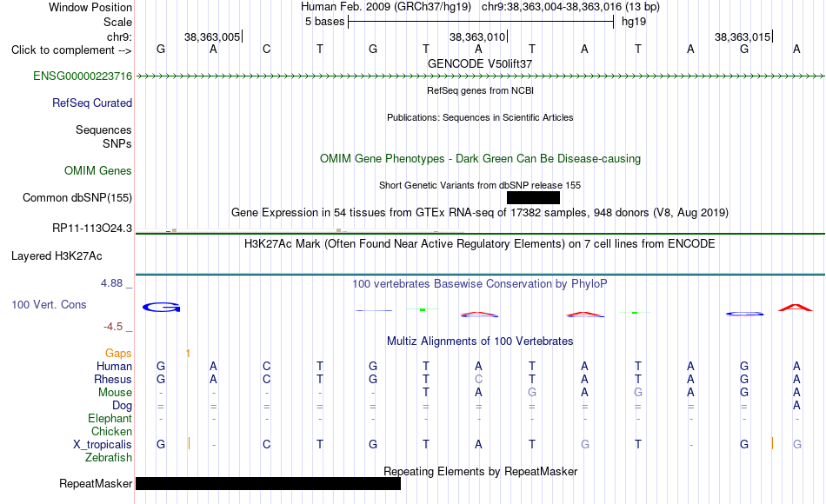Screen dimensions: 826x504
Task: Click the '5 bases' scale label
Action: pyautogui.click(x=324, y=22)
